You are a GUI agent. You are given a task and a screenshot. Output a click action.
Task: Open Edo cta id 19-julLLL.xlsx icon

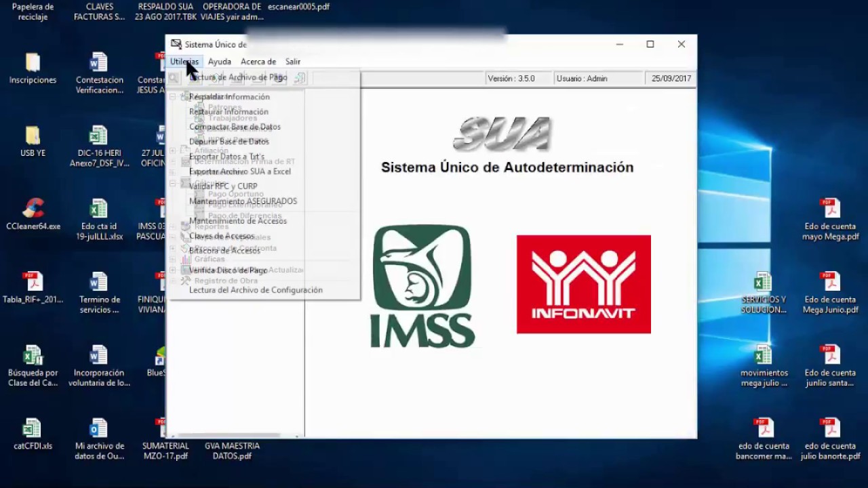coord(99,209)
